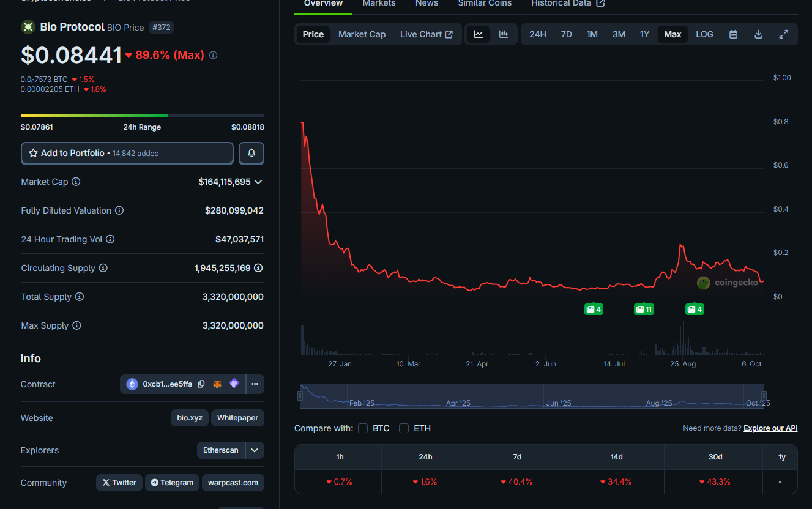The image size is (812, 509).
Task: Open the price alert bell icon
Action: (x=251, y=153)
